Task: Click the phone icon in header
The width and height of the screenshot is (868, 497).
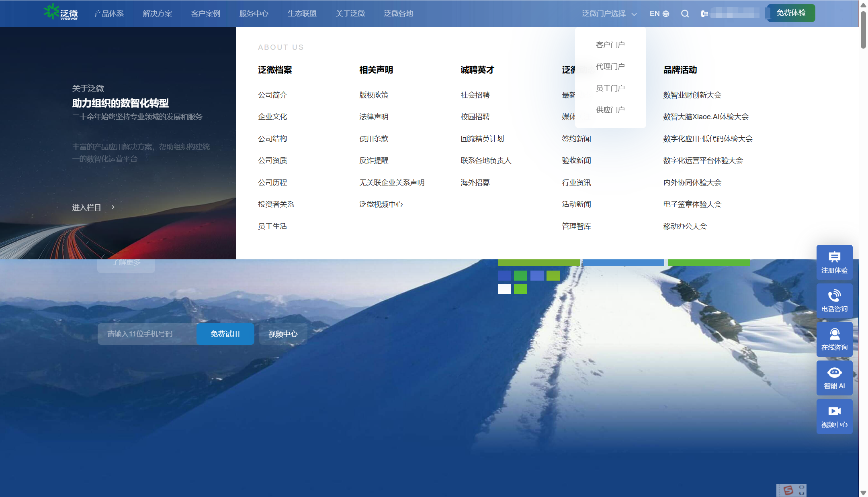Action: [704, 14]
